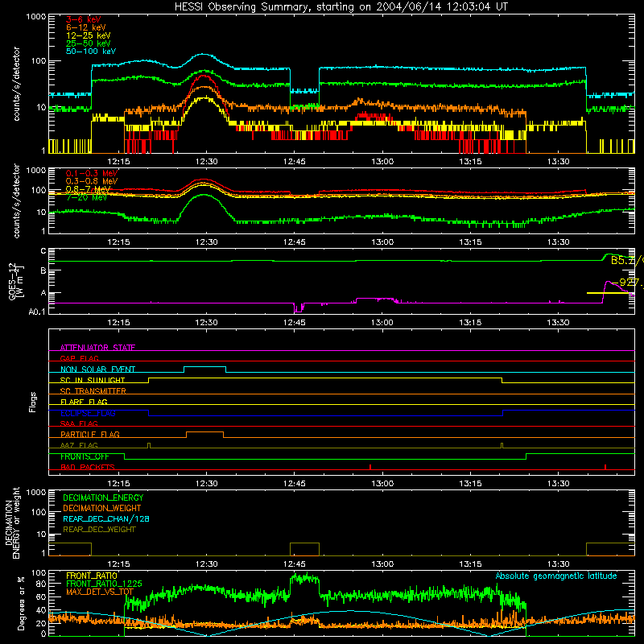The height and width of the screenshot is (644, 644).
Task: Select the SC_IN_SUNLIGHT flag label
Action: (x=93, y=380)
